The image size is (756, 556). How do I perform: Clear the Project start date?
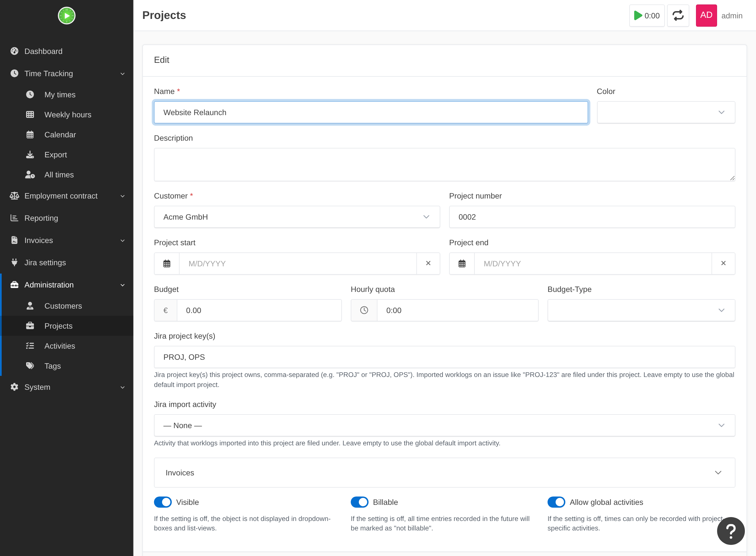[428, 263]
